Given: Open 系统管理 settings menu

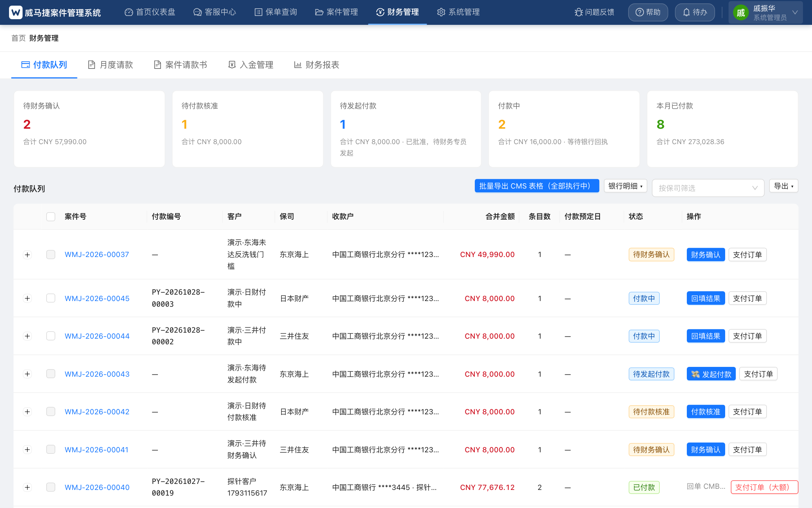Looking at the screenshot, I should click(x=458, y=12).
